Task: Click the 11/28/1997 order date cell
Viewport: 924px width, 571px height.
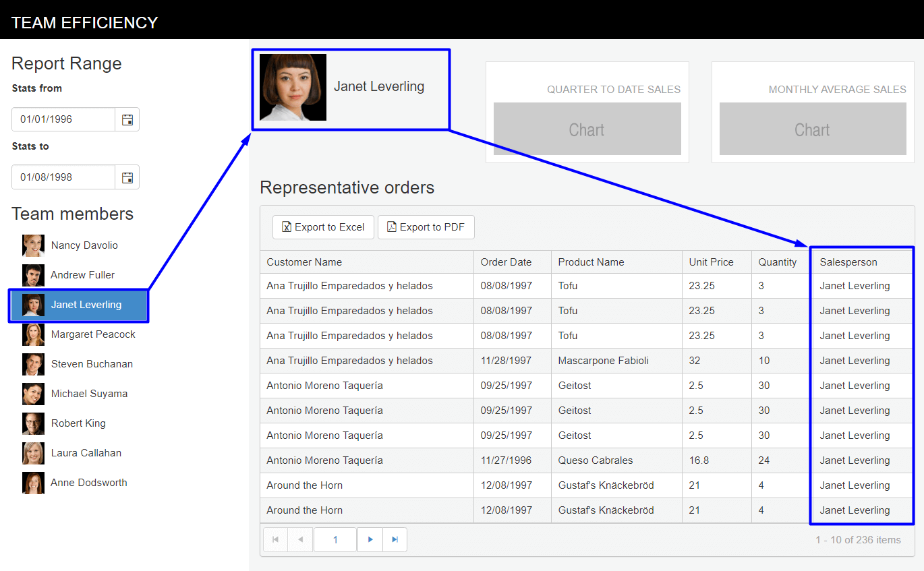Action: pyautogui.click(x=513, y=361)
